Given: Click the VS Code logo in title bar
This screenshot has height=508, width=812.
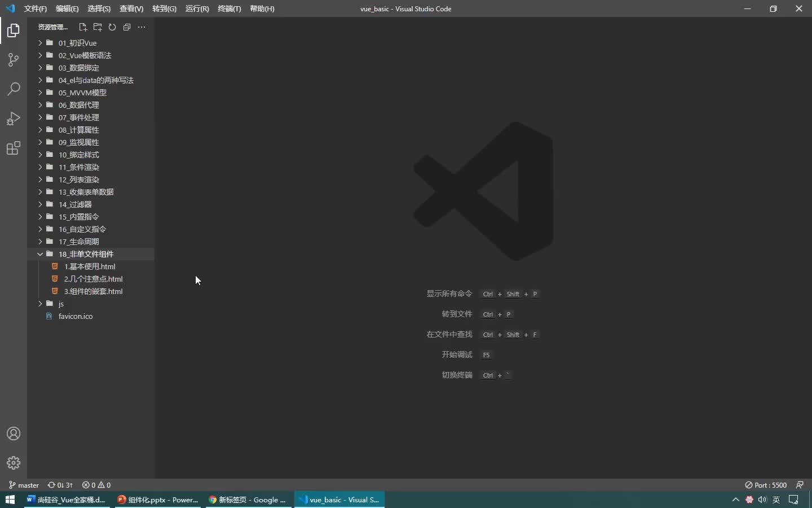Looking at the screenshot, I should pyautogui.click(x=10, y=8).
